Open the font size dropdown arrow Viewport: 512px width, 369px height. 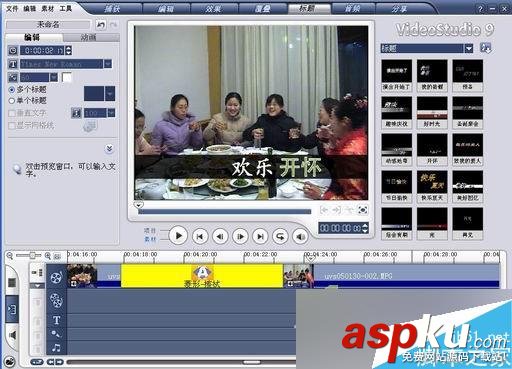pyautogui.click(x=53, y=78)
